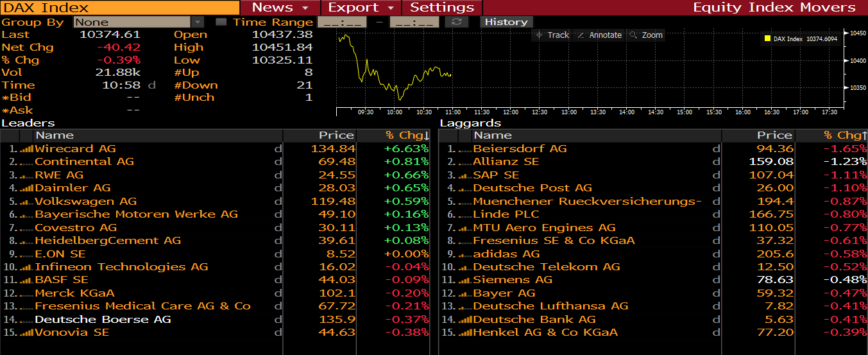Click the High value 10451.84
Image resolution: width=868 pixels, height=355 pixels.
pos(282,48)
